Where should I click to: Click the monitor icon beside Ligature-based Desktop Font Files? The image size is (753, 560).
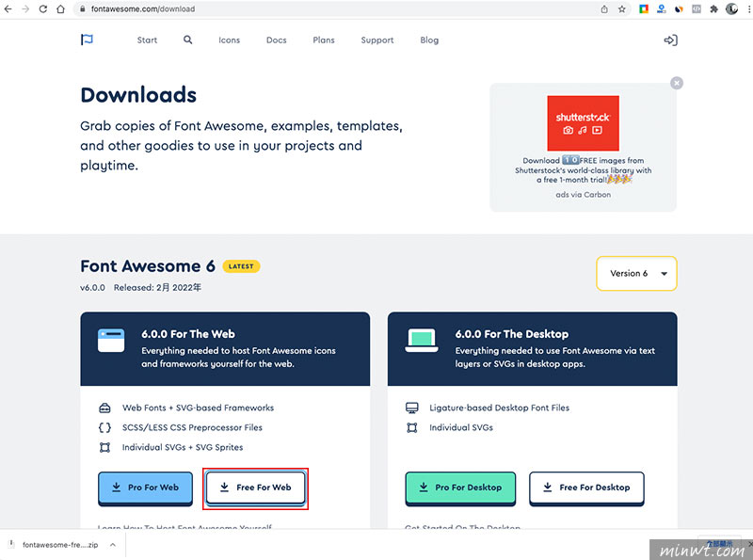(412, 408)
